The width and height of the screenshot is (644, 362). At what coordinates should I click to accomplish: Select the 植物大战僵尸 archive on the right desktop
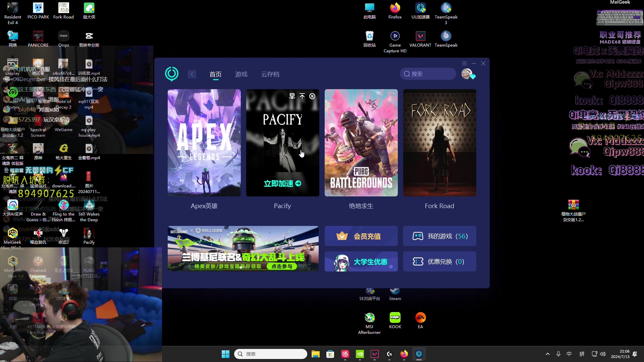click(x=574, y=211)
